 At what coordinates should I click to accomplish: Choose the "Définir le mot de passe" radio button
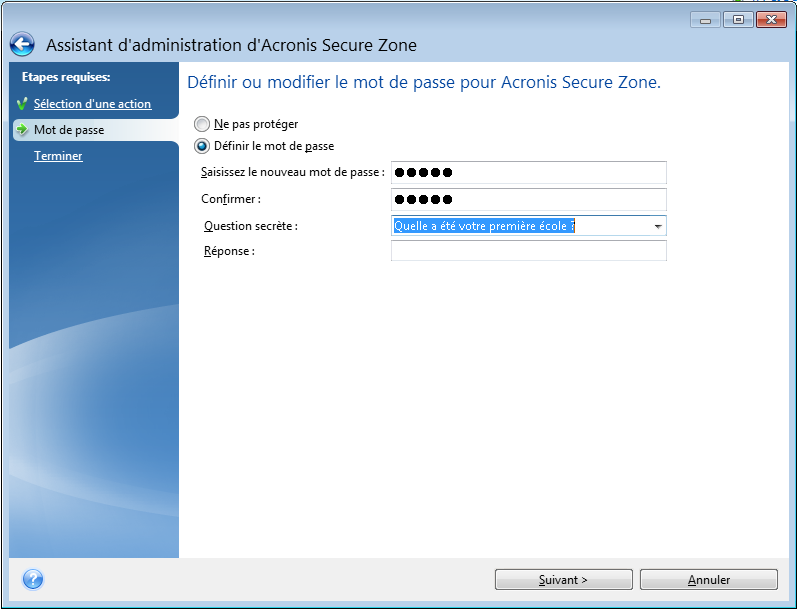pyautogui.click(x=203, y=146)
